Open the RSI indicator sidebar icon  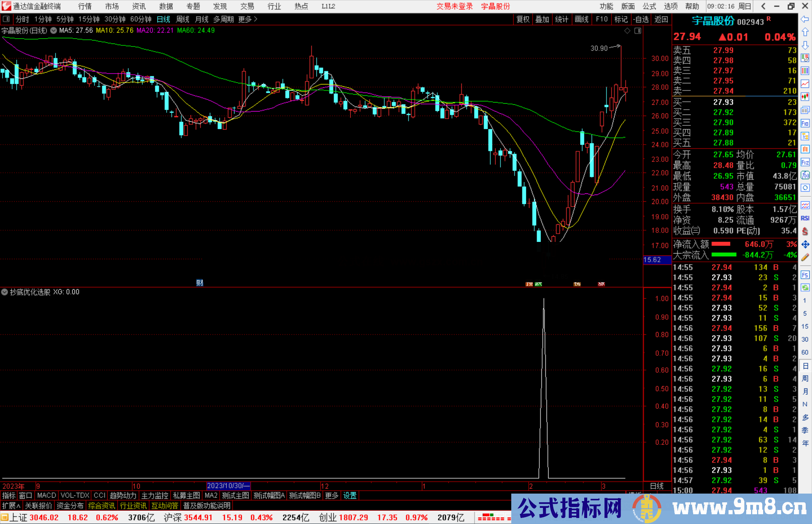point(805,218)
